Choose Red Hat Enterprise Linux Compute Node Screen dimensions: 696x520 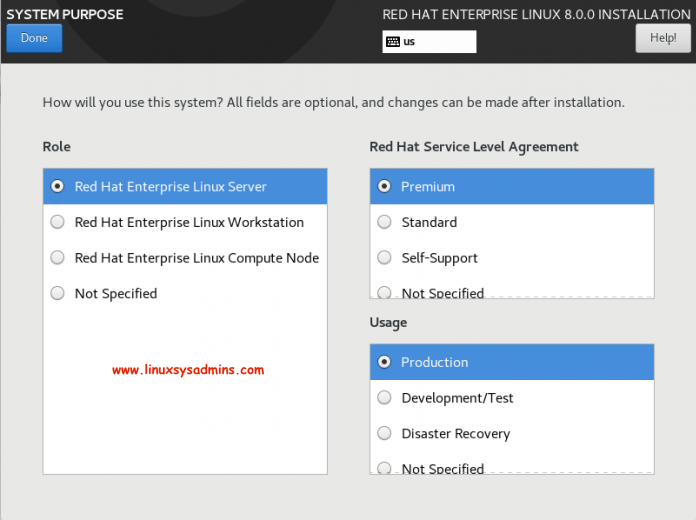pyautogui.click(x=185, y=258)
